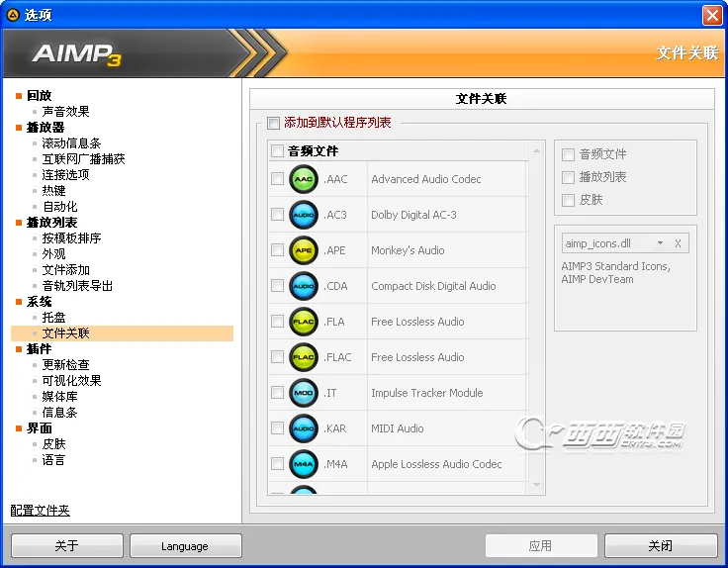
Task: Open 媒体库 settings page
Action: (x=60, y=396)
